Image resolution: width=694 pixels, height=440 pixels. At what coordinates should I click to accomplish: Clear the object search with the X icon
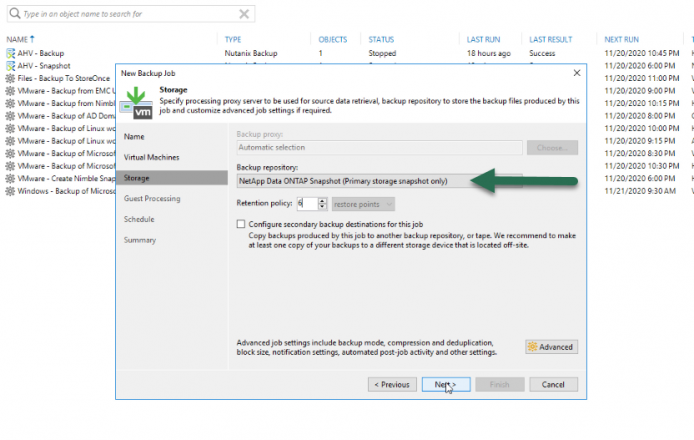coord(244,14)
